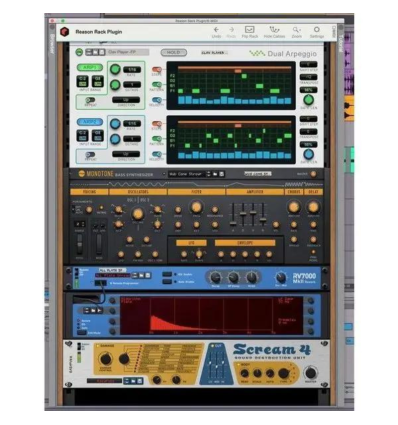398x425 pixels.
Task: Click the ARP1 C-2 input range box
Action: [x=82, y=81]
